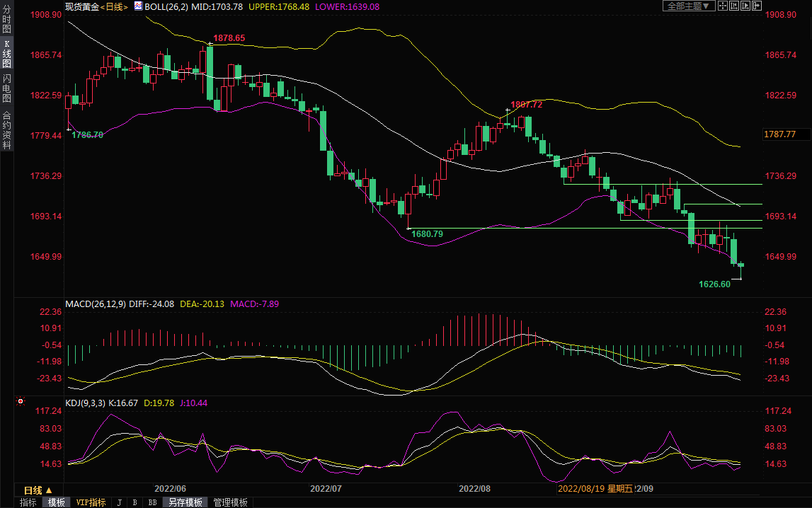Click the play-forward chart icon
812x508 pixels.
(745, 6)
